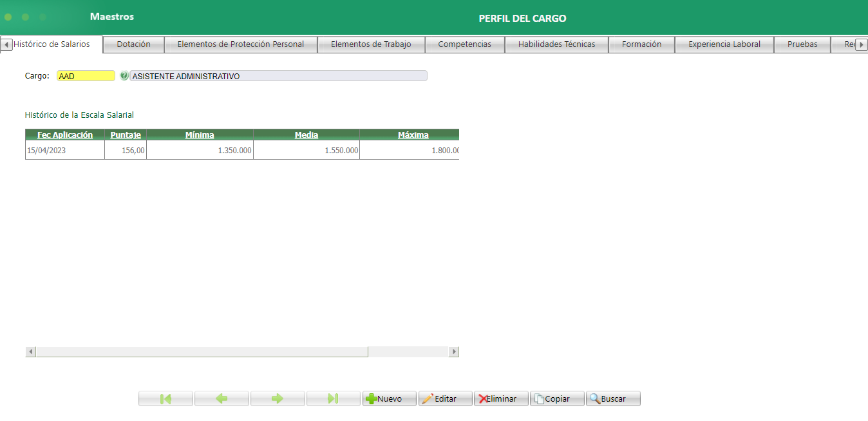Click Copiar button
This screenshot has width=868, height=421.
pyautogui.click(x=557, y=398)
